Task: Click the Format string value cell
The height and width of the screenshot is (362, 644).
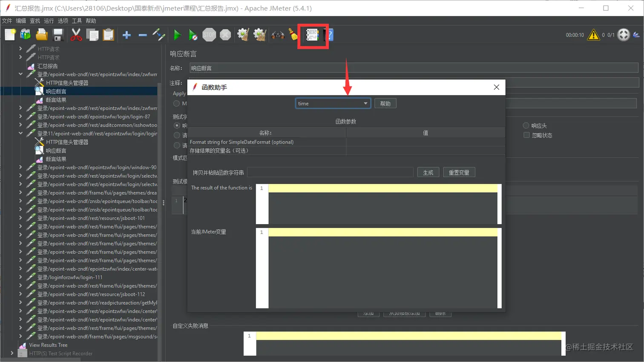Action: pyautogui.click(x=425, y=142)
